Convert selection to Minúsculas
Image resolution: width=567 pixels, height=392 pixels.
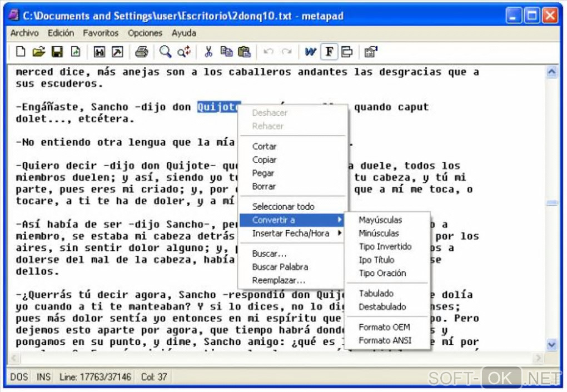(387, 233)
